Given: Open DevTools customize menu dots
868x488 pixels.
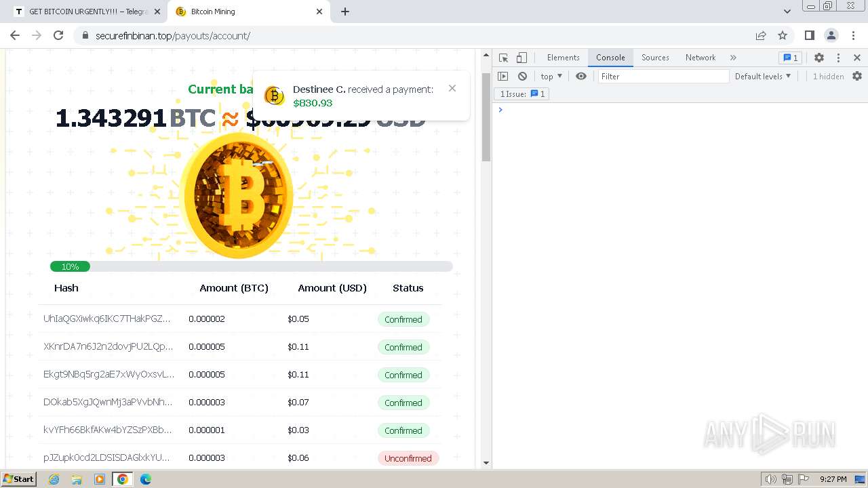Looking at the screenshot, I should coord(838,58).
